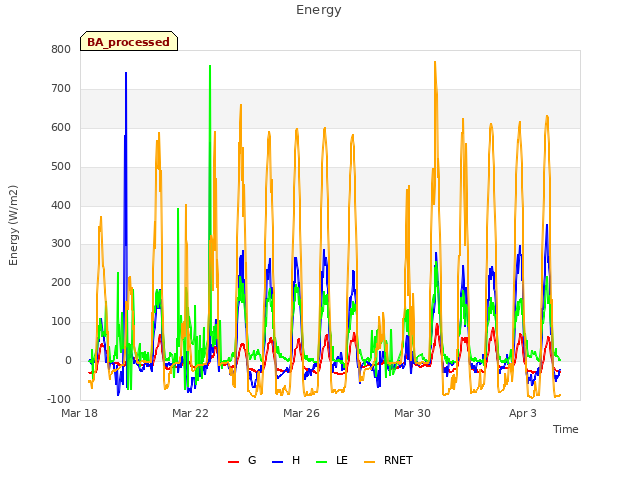Click the Mar 30 x-axis label
The width and height of the screenshot is (640, 480).
pos(412,413)
